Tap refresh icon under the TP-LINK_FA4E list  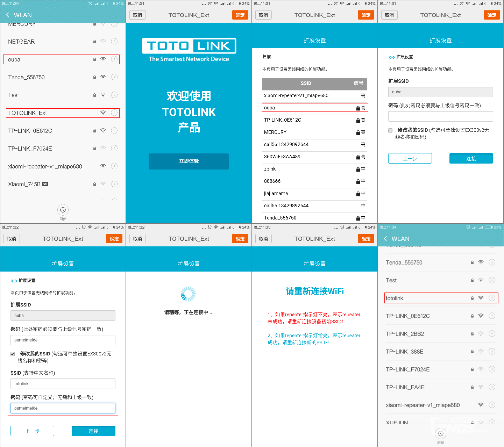(x=441, y=434)
